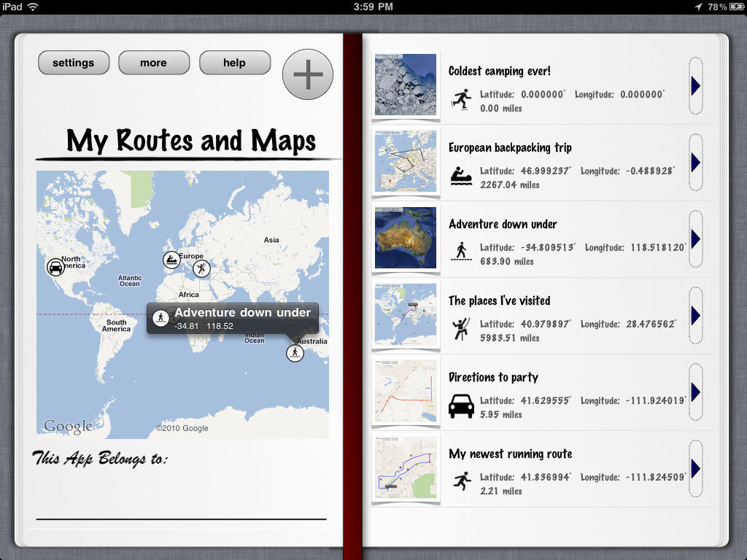The image size is (747, 560).
Task: Tap the more button
Action: [x=153, y=63]
